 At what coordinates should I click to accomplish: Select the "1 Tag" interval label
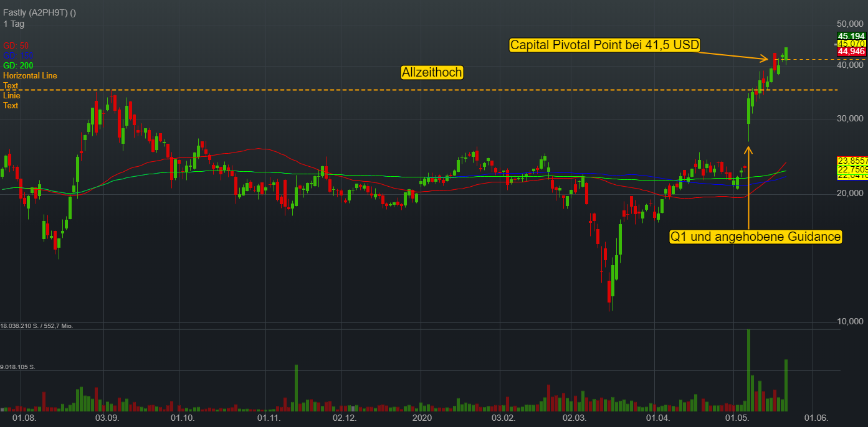tap(14, 24)
